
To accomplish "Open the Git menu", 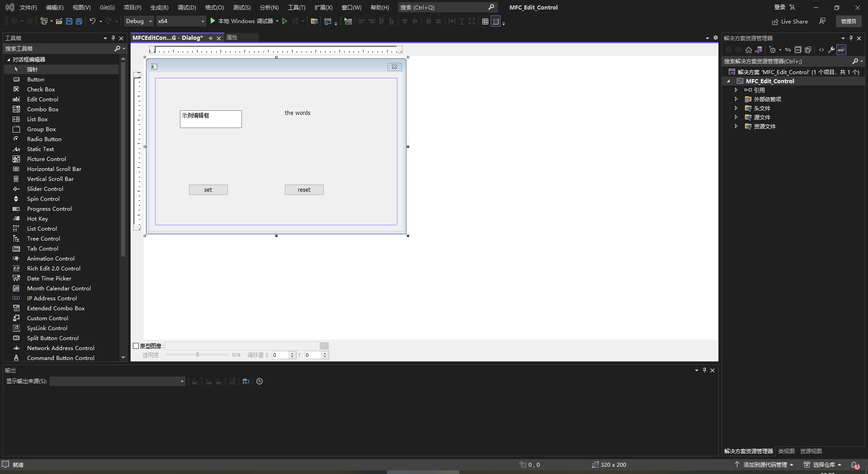I will (107, 7).
